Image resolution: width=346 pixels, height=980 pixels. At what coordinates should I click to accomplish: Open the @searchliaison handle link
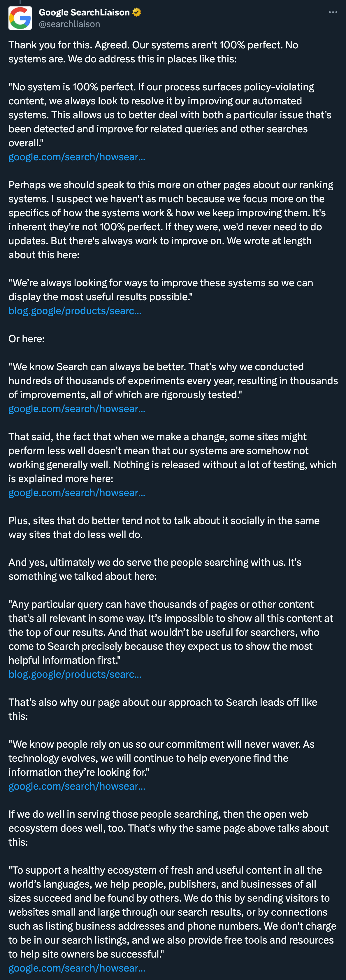click(x=69, y=24)
